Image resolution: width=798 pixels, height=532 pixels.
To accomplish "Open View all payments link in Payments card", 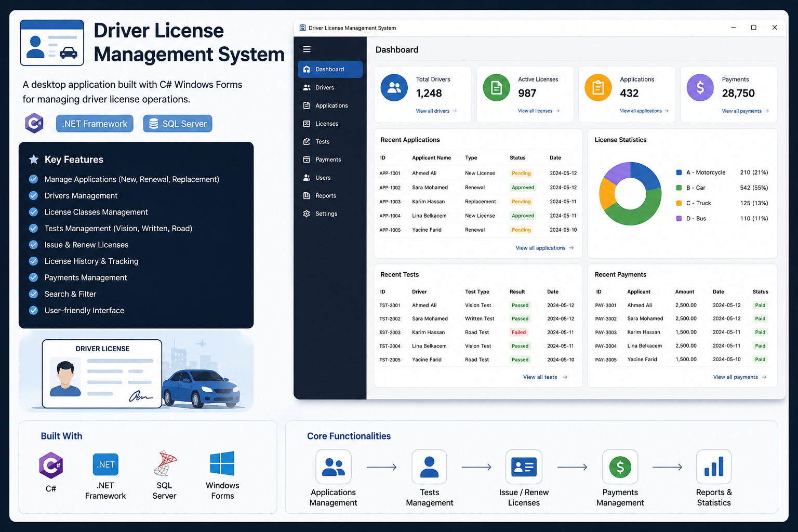I will [x=746, y=111].
